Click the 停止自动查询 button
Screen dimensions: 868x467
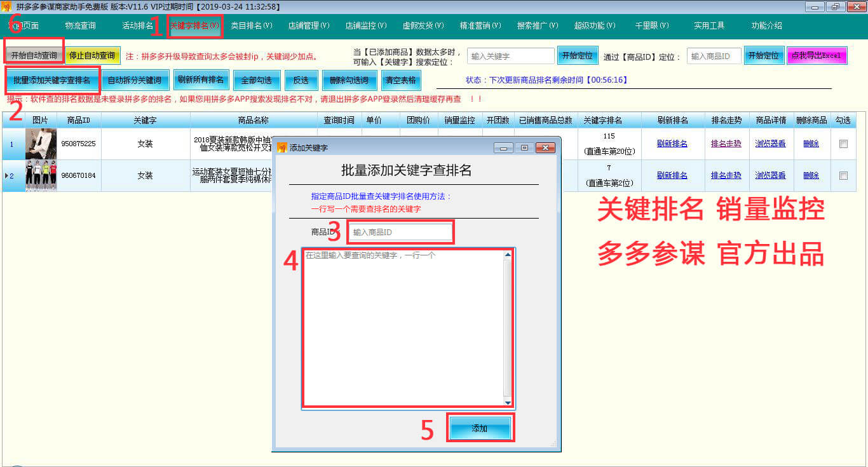(92, 56)
